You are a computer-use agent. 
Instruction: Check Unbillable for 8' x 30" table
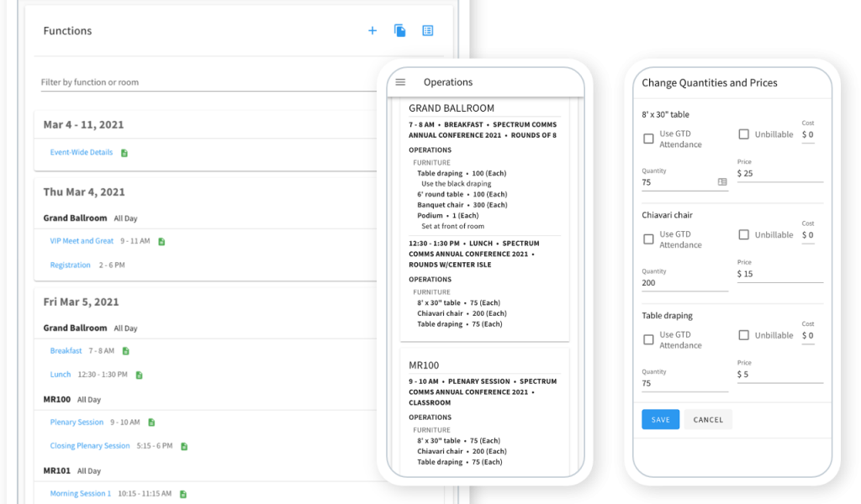pos(743,134)
